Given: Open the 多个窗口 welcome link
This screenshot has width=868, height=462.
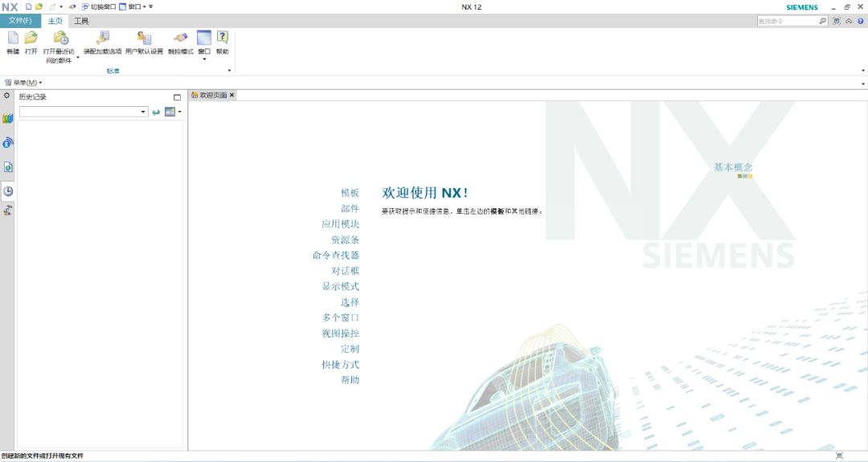Looking at the screenshot, I should click(341, 318).
